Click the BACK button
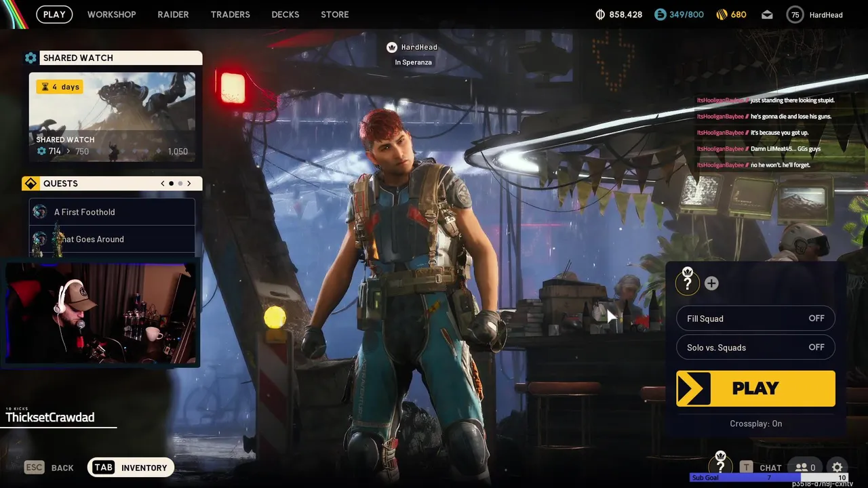The width and height of the screenshot is (868, 488). [62, 468]
